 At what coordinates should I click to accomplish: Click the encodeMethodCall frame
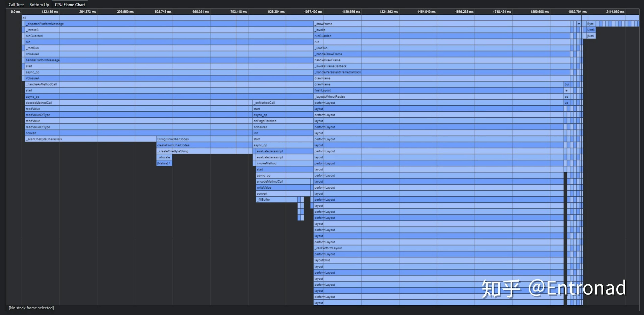pos(282,181)
